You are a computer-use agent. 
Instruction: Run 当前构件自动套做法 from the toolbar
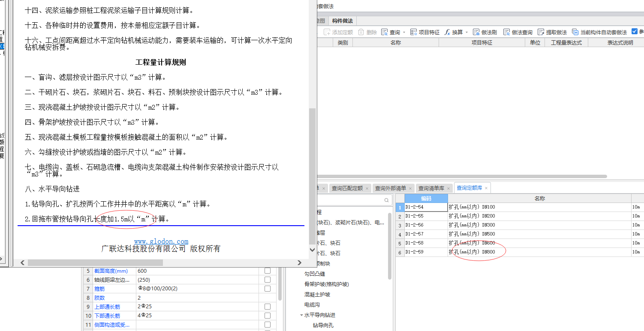(x=575, y=32)
